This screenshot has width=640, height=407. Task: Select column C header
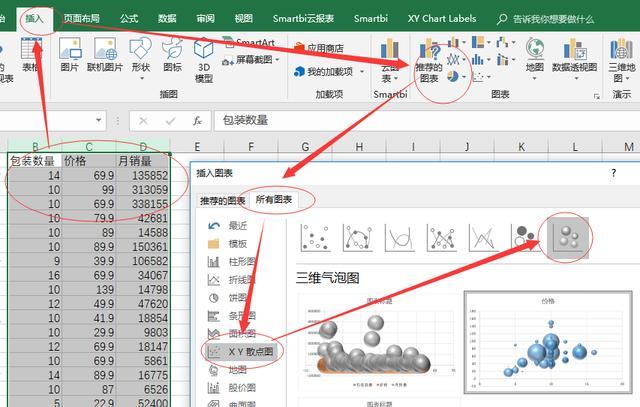(89, 146)
